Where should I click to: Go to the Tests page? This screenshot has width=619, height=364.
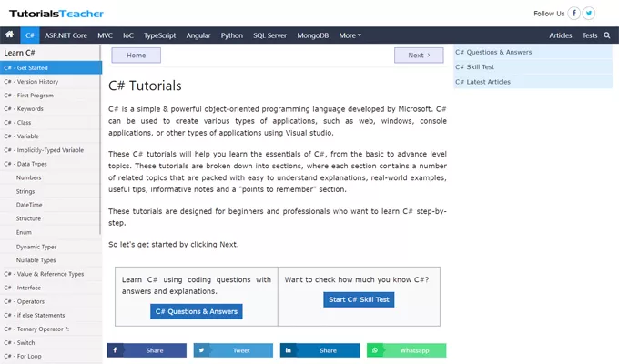coord(590,35)
